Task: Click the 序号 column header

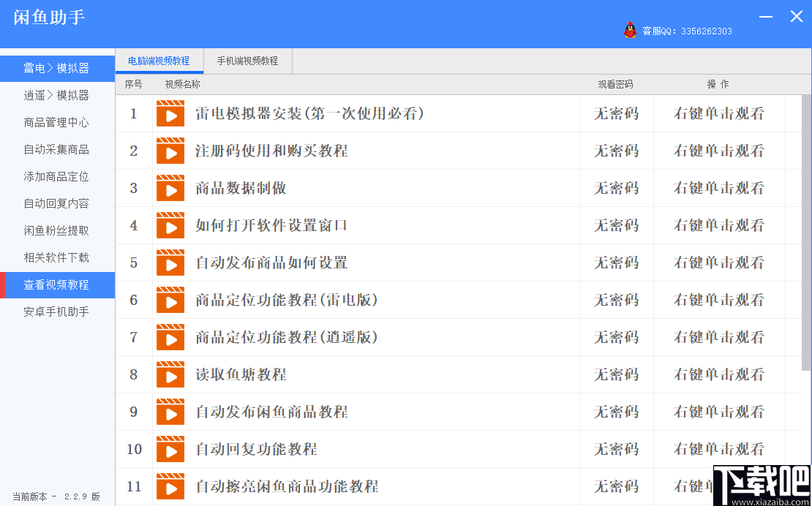Action: coord(134,84)
